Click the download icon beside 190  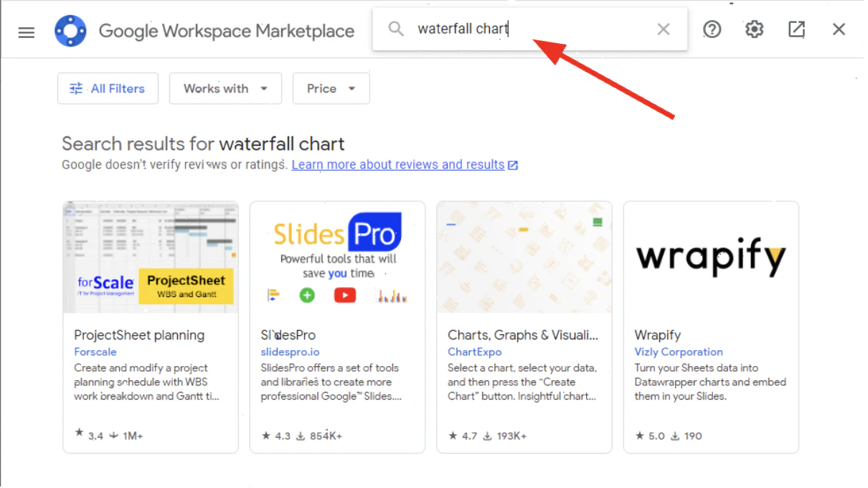coord(674,436)
